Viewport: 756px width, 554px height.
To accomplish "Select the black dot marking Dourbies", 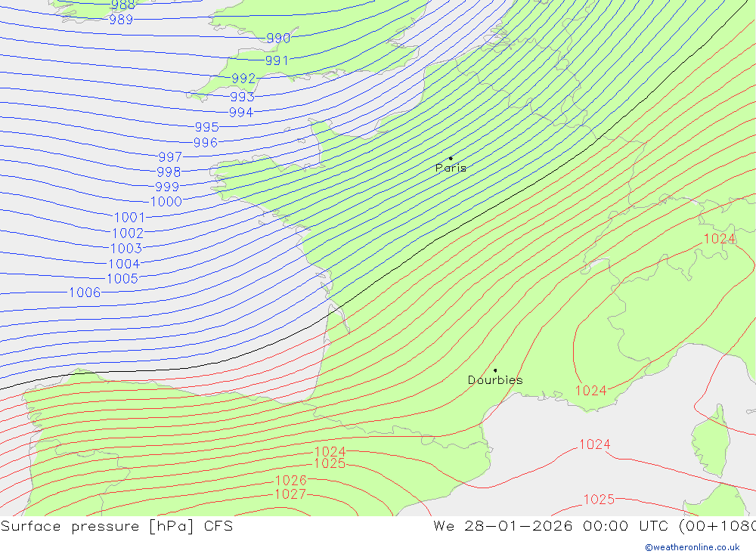I will tap(495, 370).
